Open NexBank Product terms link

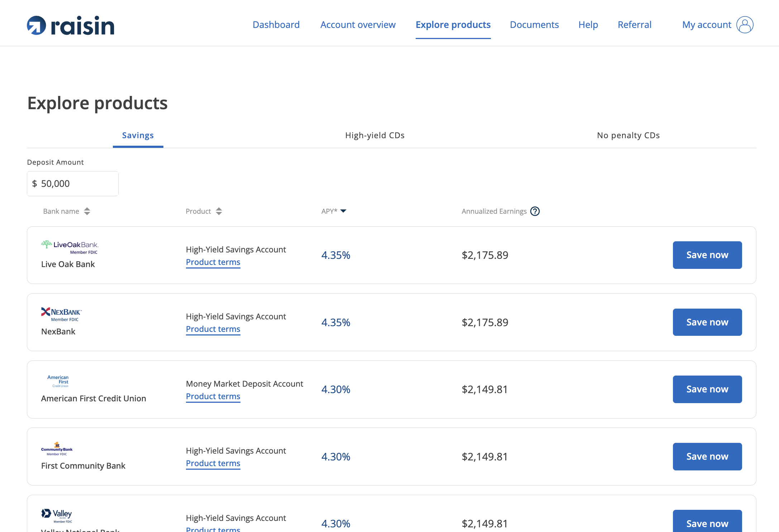click(213, 329)
